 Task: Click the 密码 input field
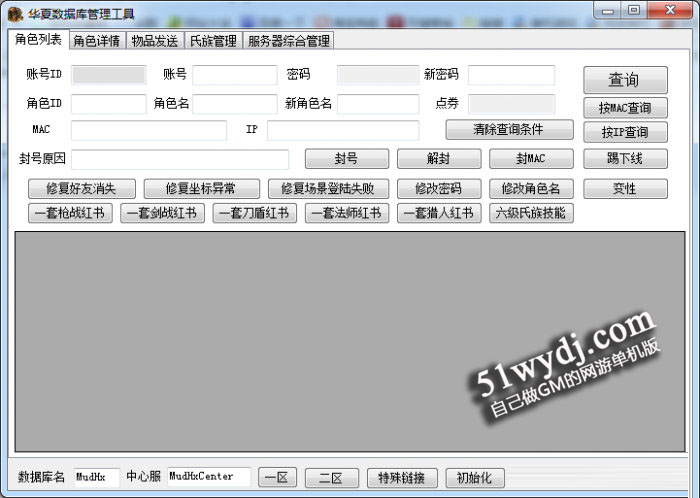(378, 75)
